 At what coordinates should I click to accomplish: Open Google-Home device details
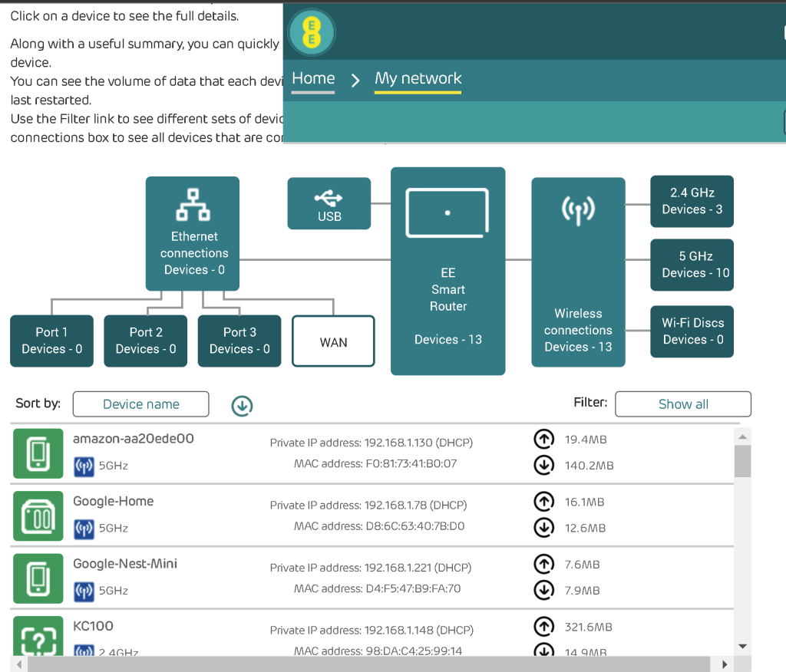pos(372,516)
